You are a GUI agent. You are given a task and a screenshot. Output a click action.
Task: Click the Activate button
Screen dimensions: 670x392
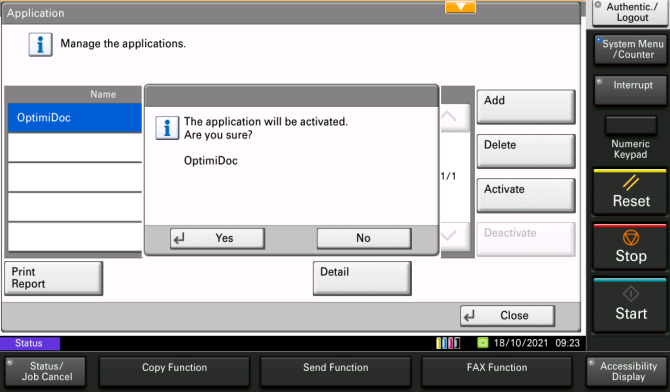pyautogui.click(x=526, y=195)
